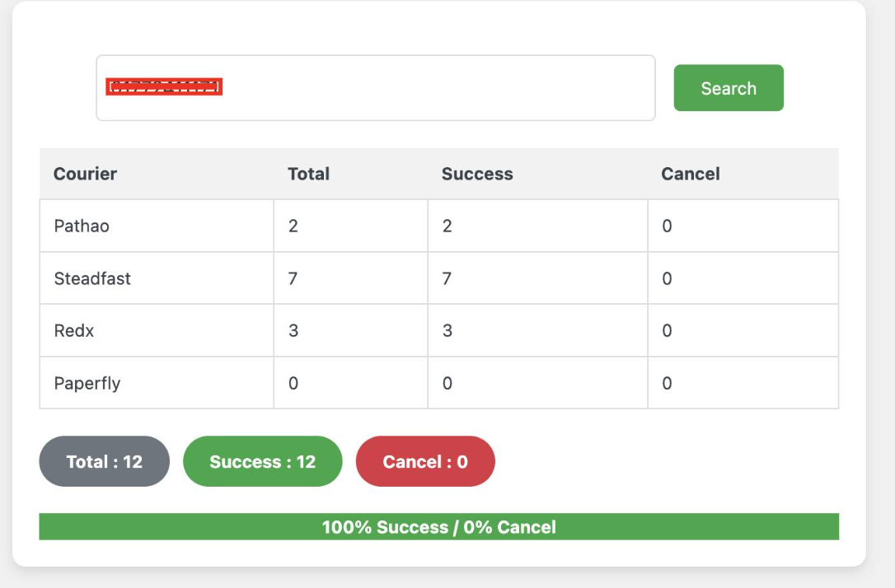Select the Total : 12 badge
The width and height of the screenshot is (895, 588).
(104, 461)
